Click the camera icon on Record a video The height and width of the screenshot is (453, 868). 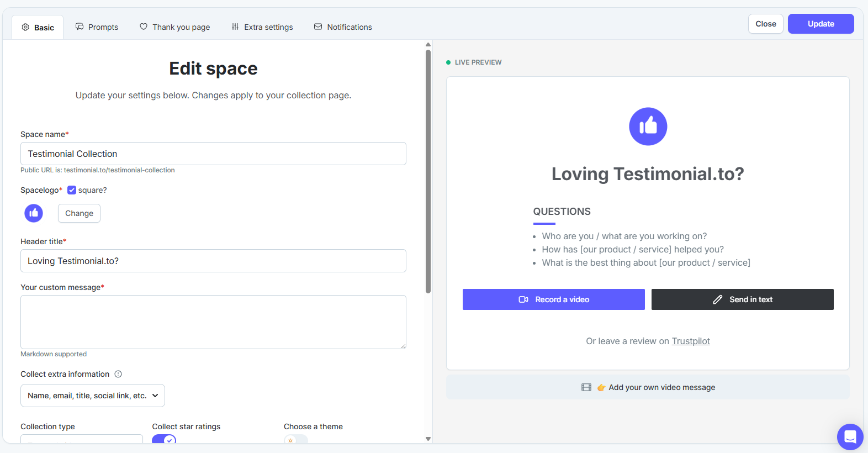(x=523, y=299)
